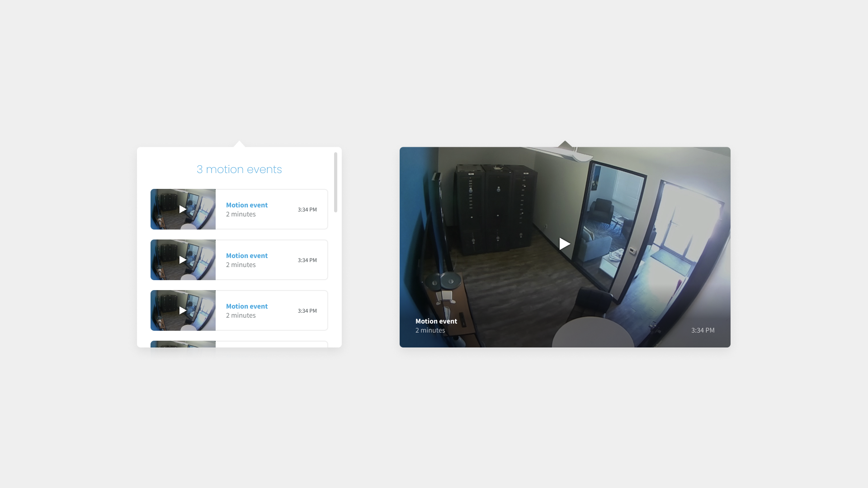
Task: Play the first motion event thumbnail
Action: (183, 209)
